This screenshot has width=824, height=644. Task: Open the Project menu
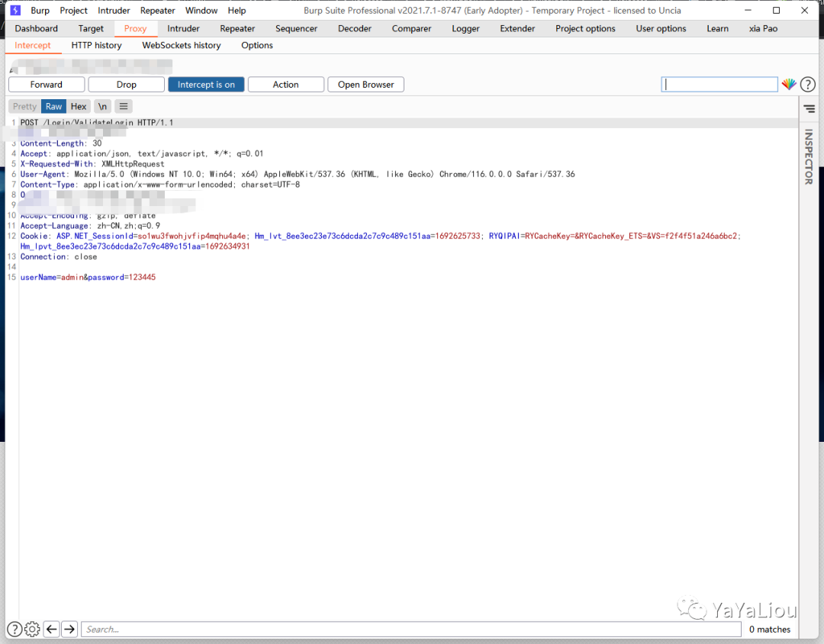[73, 11]
